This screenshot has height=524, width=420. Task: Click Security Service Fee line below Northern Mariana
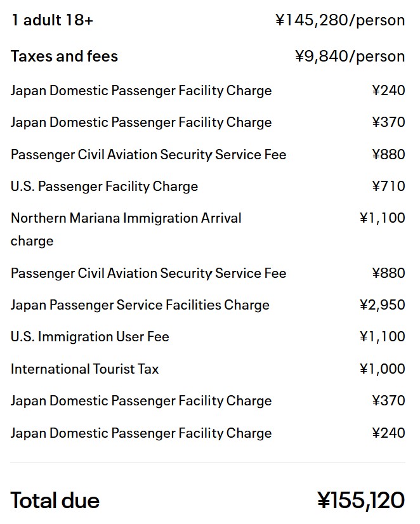click(x=148, y=273)
